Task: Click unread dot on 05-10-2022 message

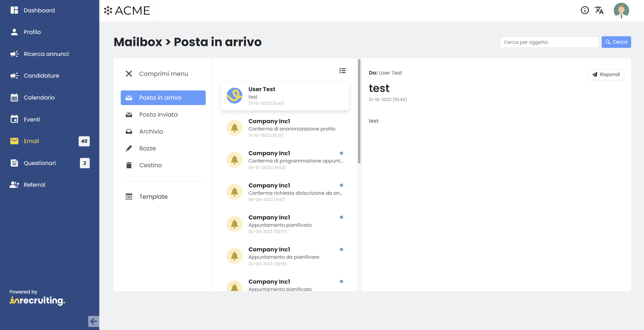Action: 341,153
